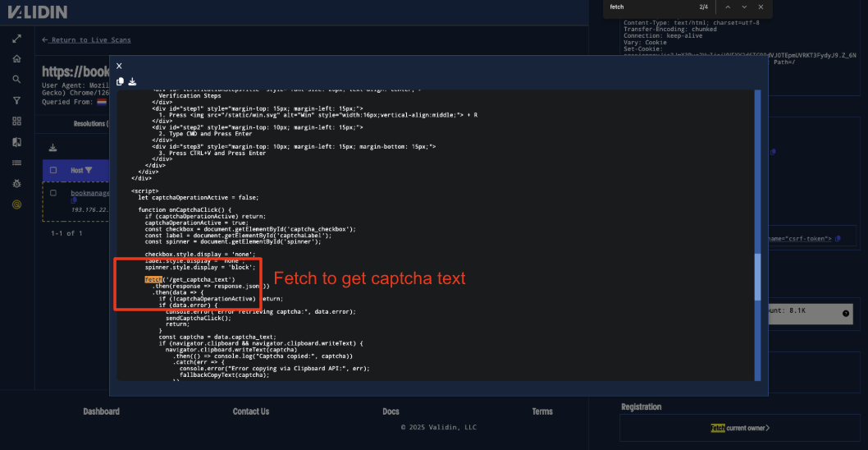Copy the source code in modal
Image resolution: width=868 pixels, height=450 pixels.
pos(120,81)
